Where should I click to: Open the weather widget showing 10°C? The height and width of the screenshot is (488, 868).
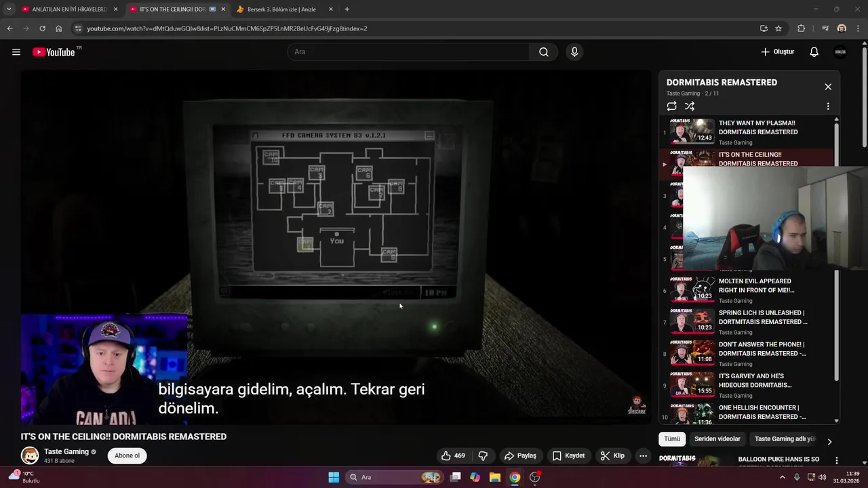click(x=24, y=477)
